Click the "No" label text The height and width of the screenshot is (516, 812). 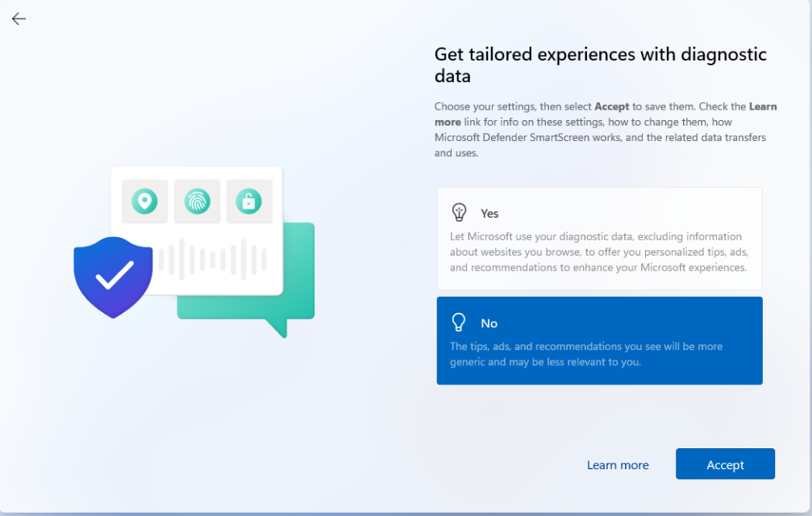click(489, 323)
